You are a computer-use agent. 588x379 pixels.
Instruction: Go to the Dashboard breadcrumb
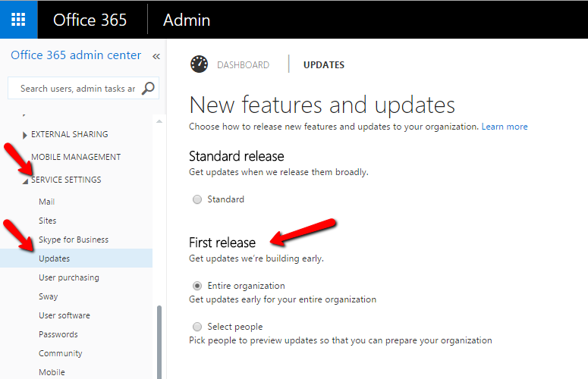pos(243,64)
